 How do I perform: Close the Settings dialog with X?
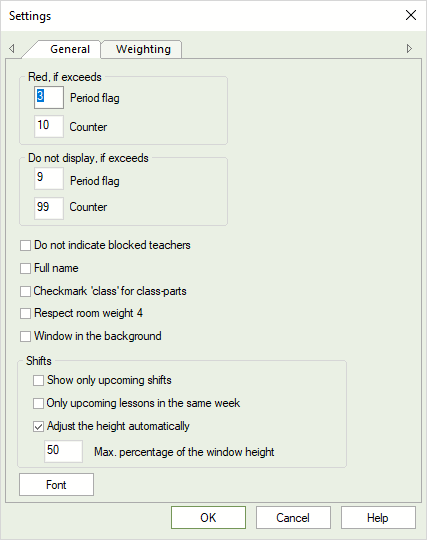pos(411,15)
